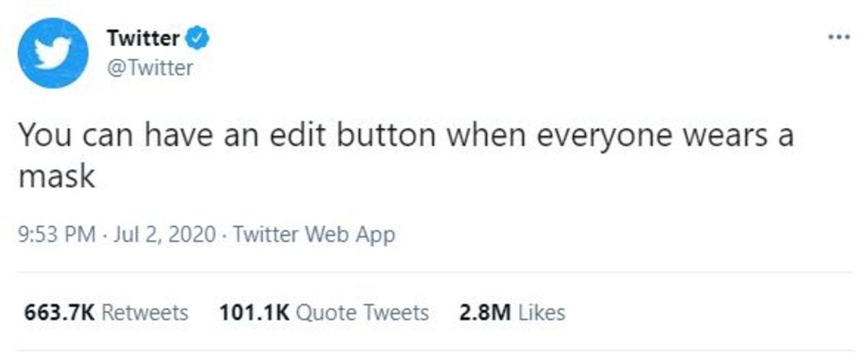View the 101.1K Quote Tweets list
This screenshot has height=360, width=868.
click(323, 312)
